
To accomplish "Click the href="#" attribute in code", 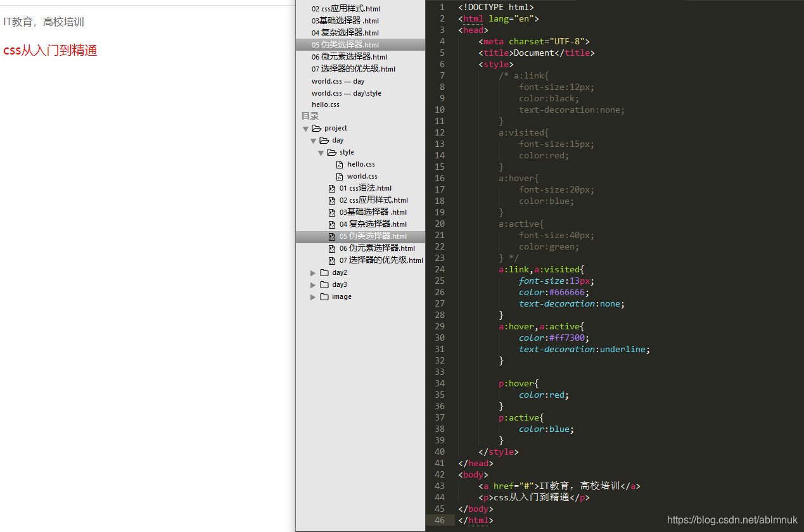I will tap(514, 486).
